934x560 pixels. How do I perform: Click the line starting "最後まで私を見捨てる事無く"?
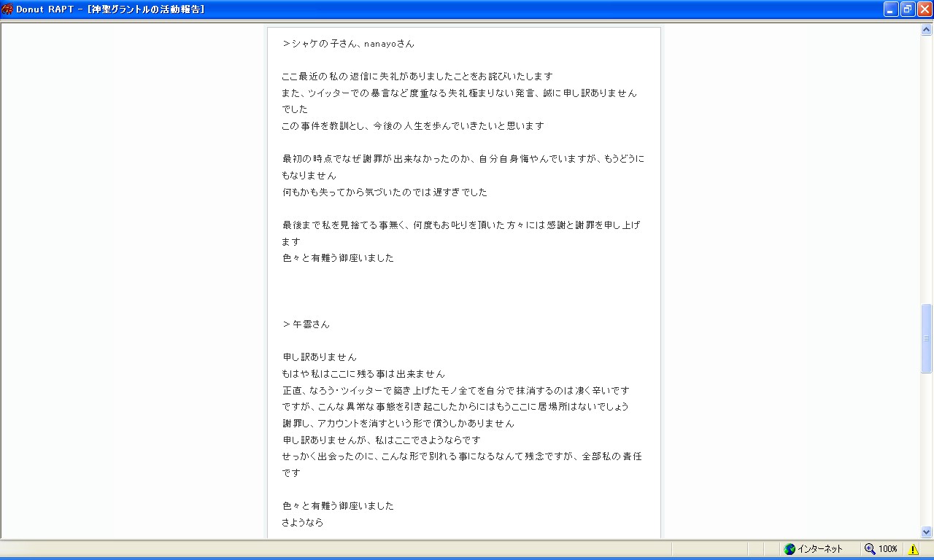tap(461, 225)
